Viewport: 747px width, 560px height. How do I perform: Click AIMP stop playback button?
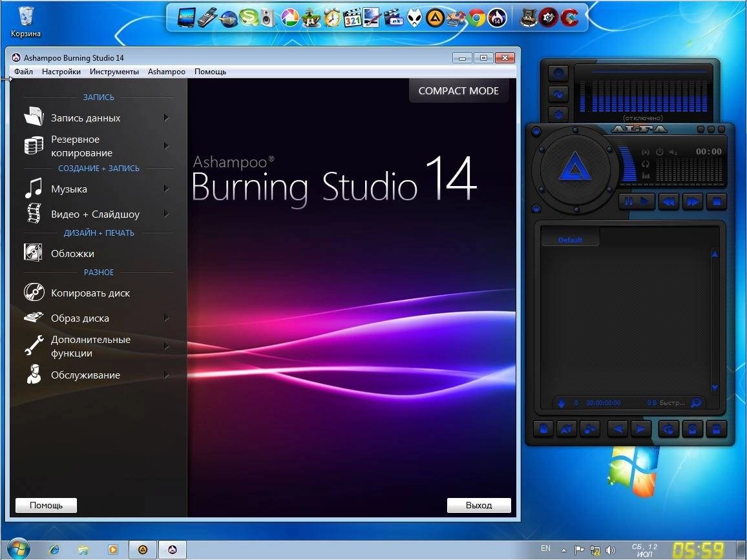tap(716, 202)
